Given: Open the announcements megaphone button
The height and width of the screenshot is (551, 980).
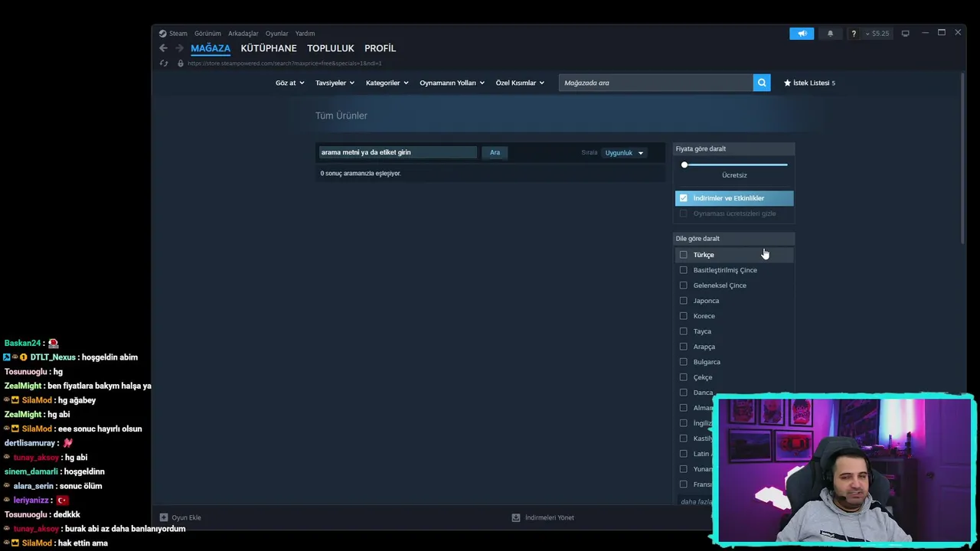Looking at the screenshot, I should coord(802,34).
